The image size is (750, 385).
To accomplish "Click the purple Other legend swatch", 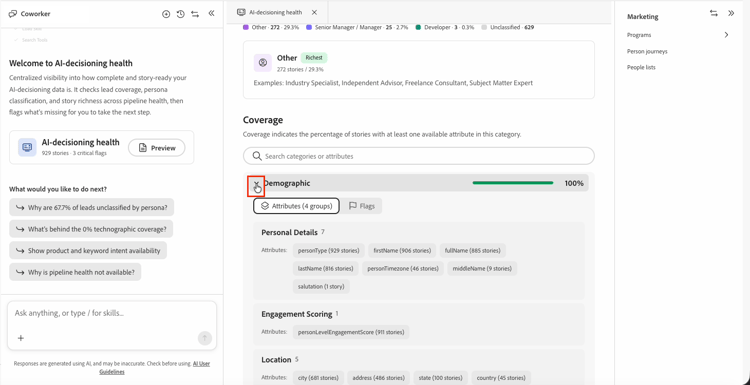I will pos(246,27).
